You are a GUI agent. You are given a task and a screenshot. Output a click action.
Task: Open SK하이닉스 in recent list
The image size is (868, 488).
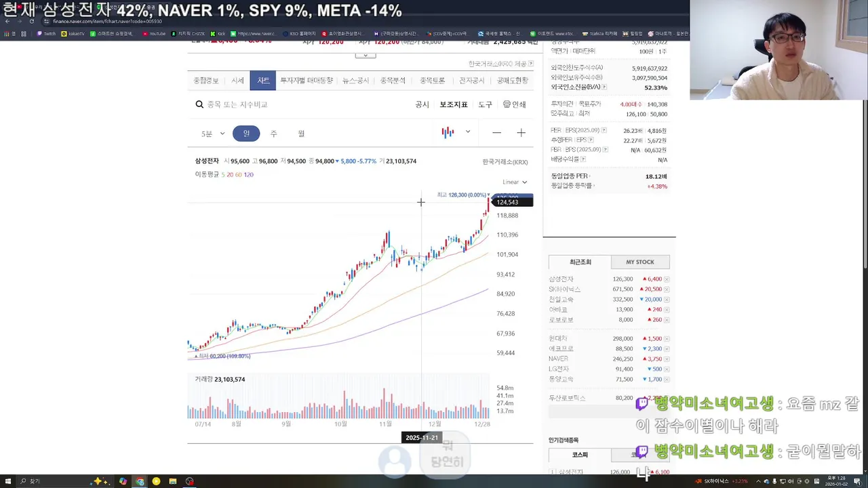565,289
